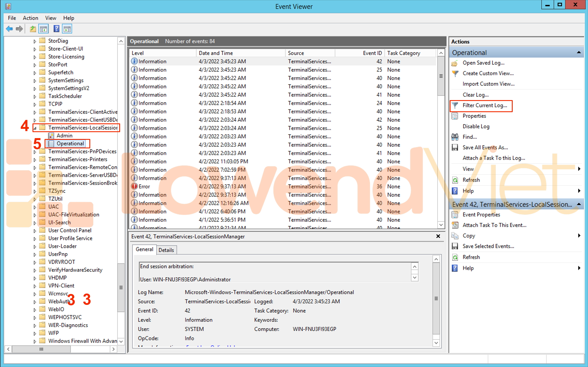Expand the View submenu arrow in Actions
The height and width of the screenshot is (367, 588).
point(579,169)
